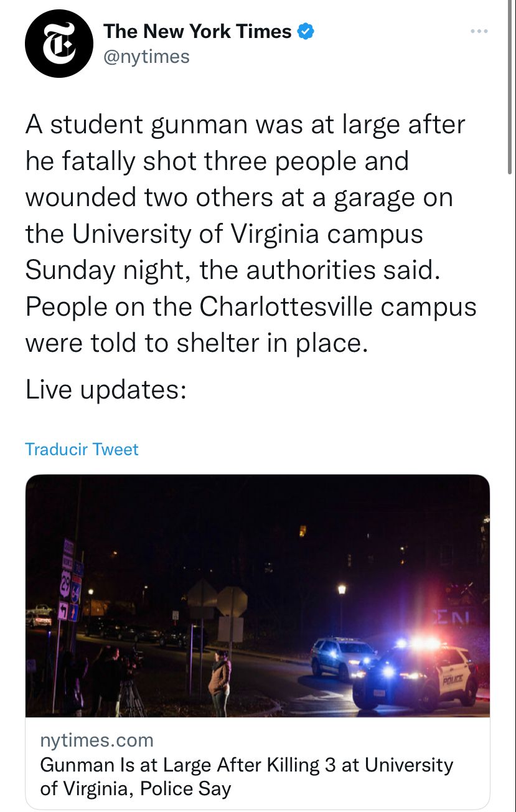Open the New York Times profile avatar
This screenshot has width=516, height=812.
[59, 44]
